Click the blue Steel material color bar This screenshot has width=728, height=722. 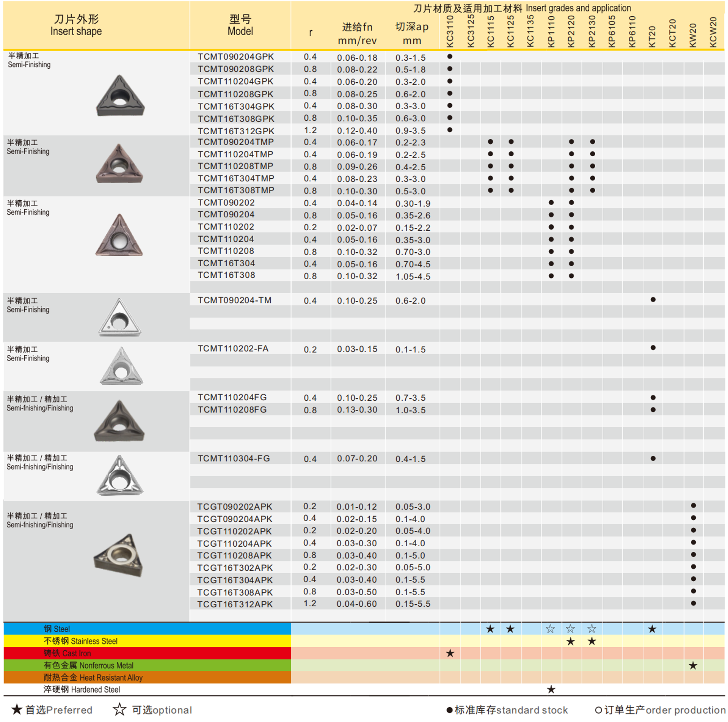[147, 629]
